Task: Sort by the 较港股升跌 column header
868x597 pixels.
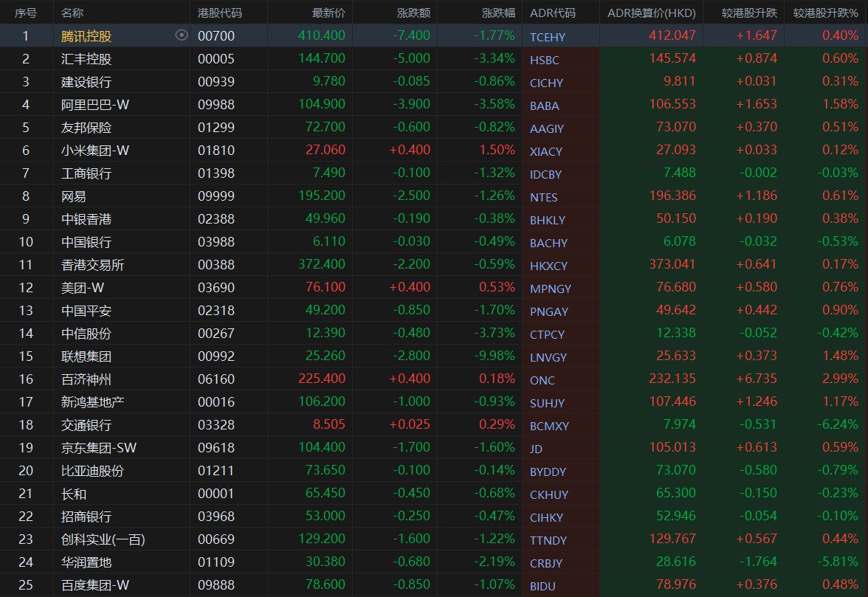Action: pyautogui.click(x=750, y=13)
